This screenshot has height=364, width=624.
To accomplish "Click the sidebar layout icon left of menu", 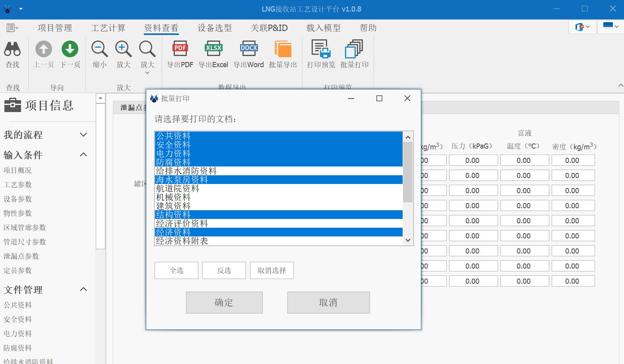I will pyautogui.click(x=12, y=28).
